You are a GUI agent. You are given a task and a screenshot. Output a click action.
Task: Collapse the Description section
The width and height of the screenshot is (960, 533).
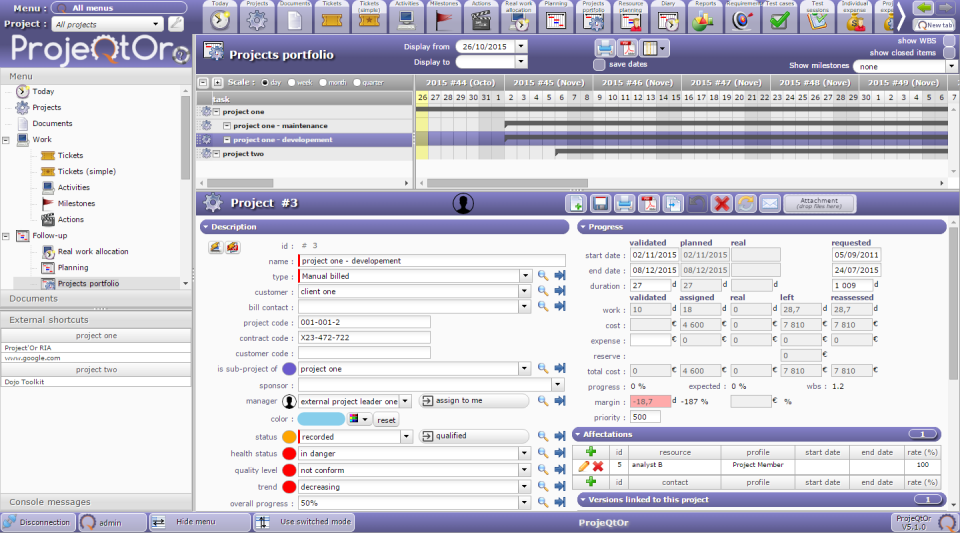(x=206, y=227)
